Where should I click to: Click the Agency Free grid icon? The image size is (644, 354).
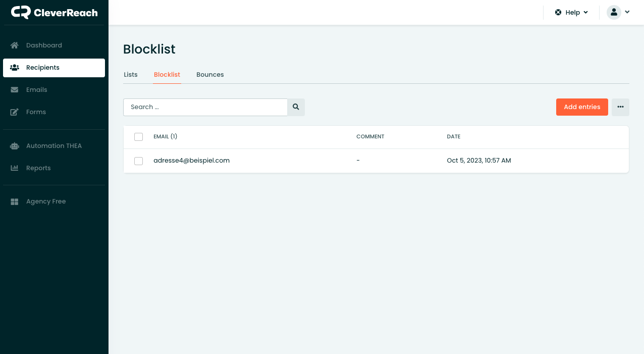(15, 201)
